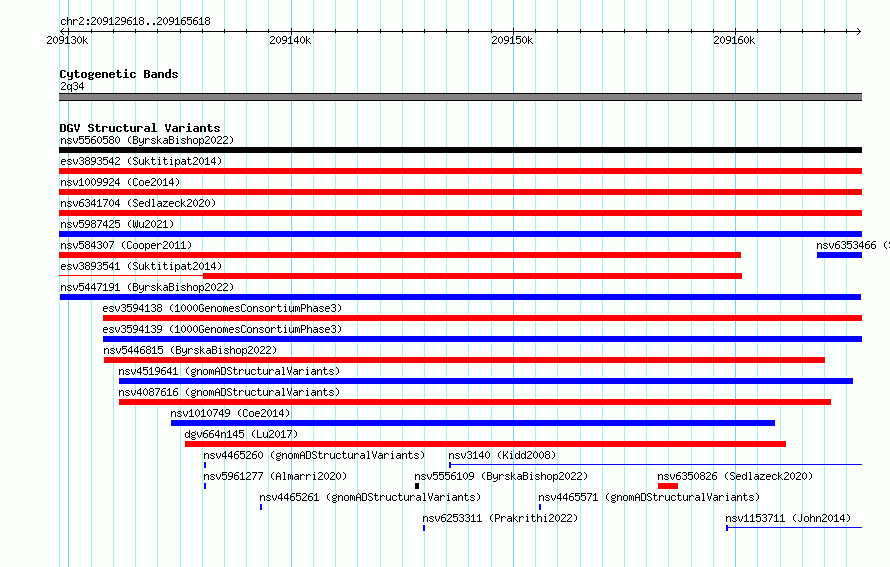Viewport: 890px width, 567px height.
Task: Click the nsv5560580 (ByrskaBishop2022) black variant bar
Action: pyautogui.click(x=460, y=150)
